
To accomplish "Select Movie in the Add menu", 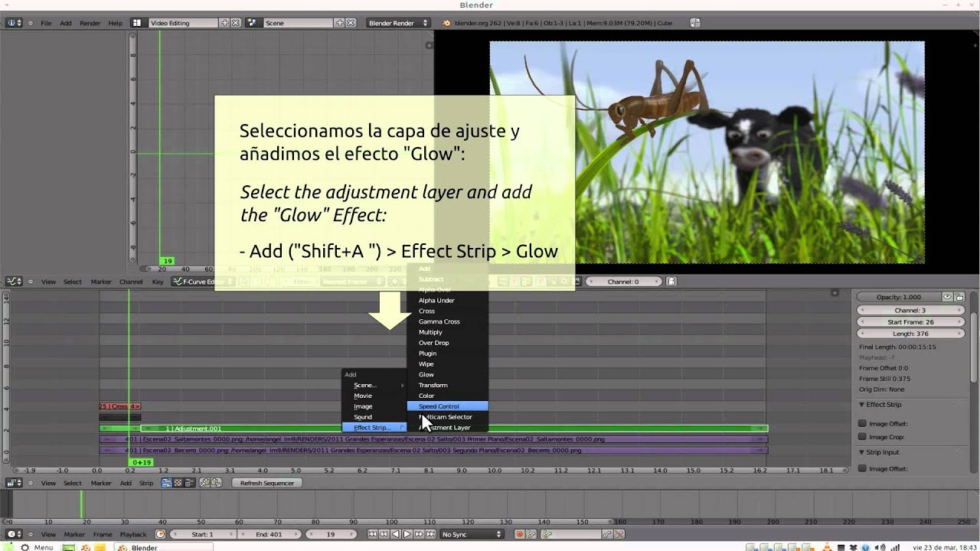I will (374, 396).
